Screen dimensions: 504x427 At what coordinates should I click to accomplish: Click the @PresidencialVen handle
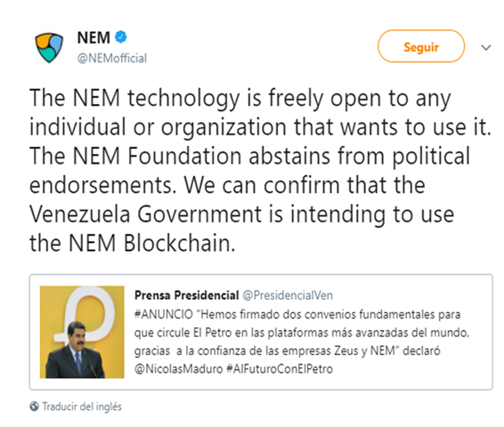[288, 295]
